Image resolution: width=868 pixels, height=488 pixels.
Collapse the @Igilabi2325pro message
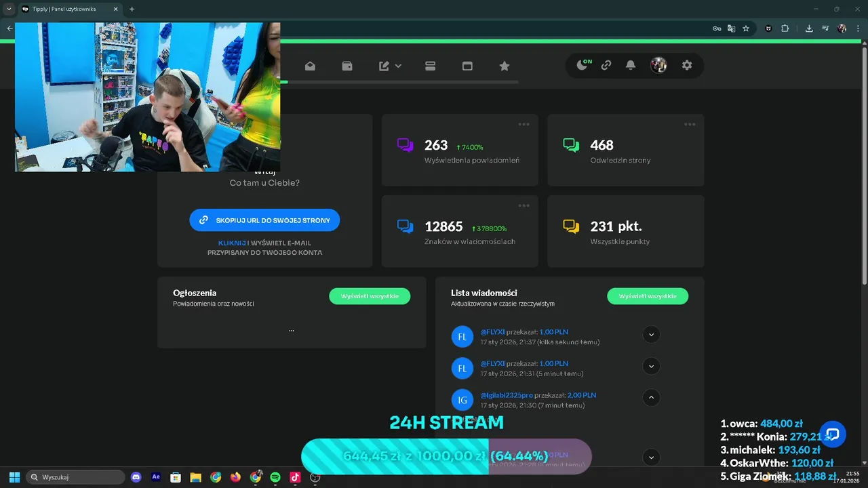651,397
